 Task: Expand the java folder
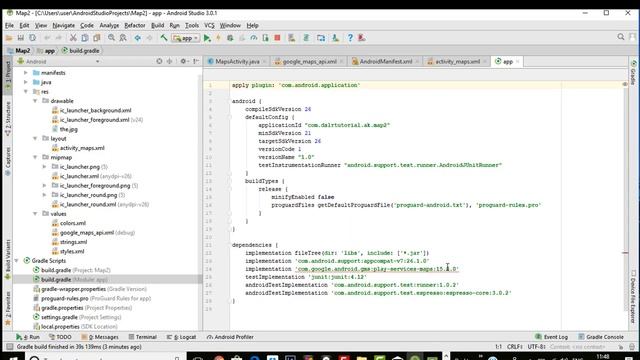[26, 82]
